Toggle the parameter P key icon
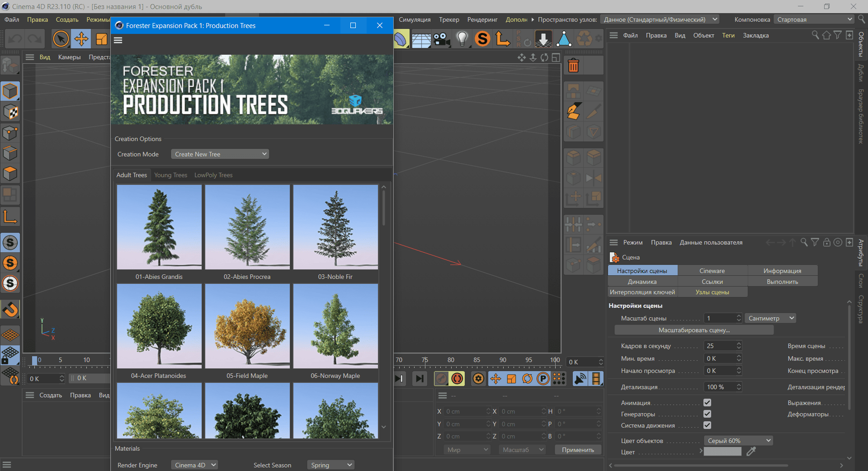The width and height of the screenshot is (868, 471). (543, 379)
